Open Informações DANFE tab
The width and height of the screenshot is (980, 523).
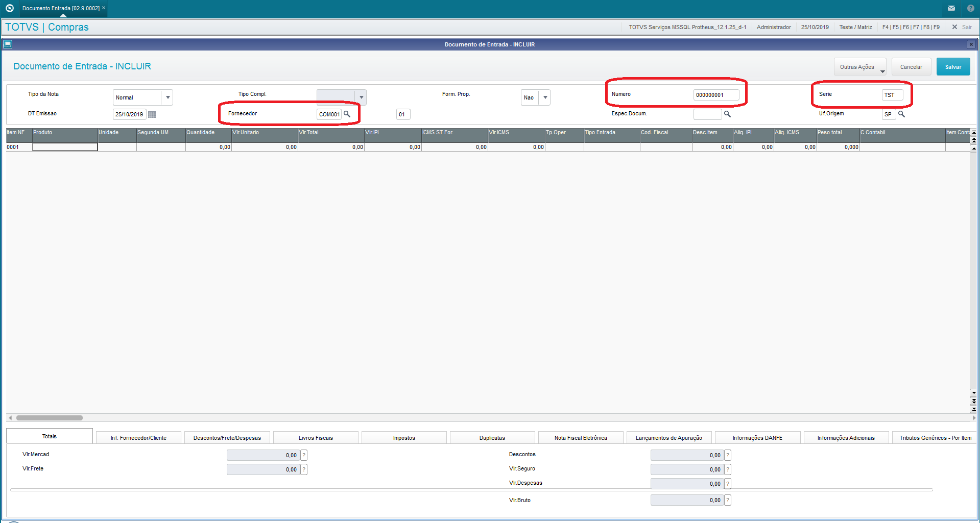(x=757, y=438)
